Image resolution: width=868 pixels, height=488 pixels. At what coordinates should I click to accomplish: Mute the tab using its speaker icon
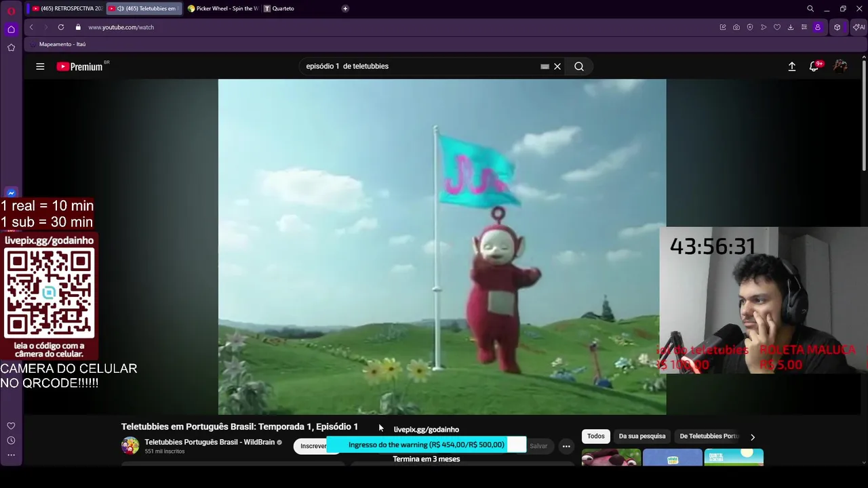pos(121,9)
